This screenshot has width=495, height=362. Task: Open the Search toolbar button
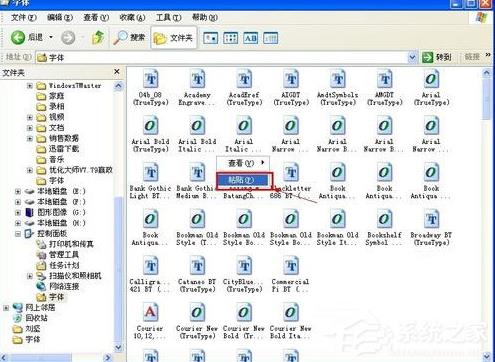[129, 37]
